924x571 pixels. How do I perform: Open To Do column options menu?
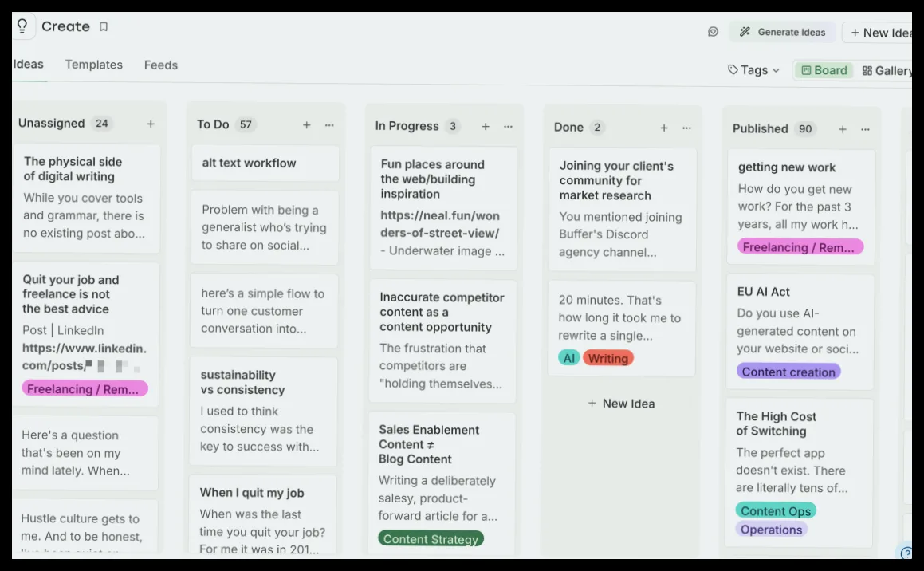tap(329, 125)
